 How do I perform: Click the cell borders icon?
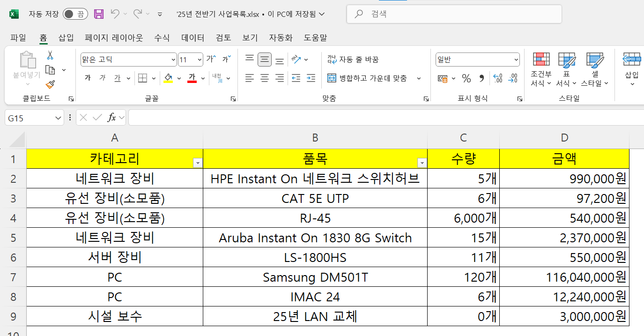coord(142,78)
